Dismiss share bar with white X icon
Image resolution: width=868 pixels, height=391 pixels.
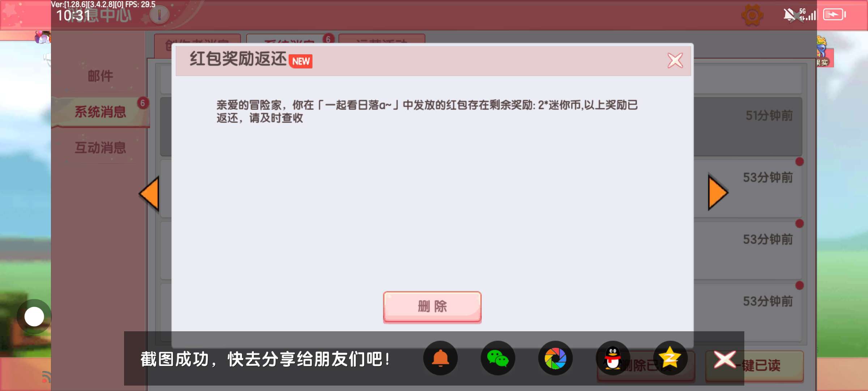[724, 359]
